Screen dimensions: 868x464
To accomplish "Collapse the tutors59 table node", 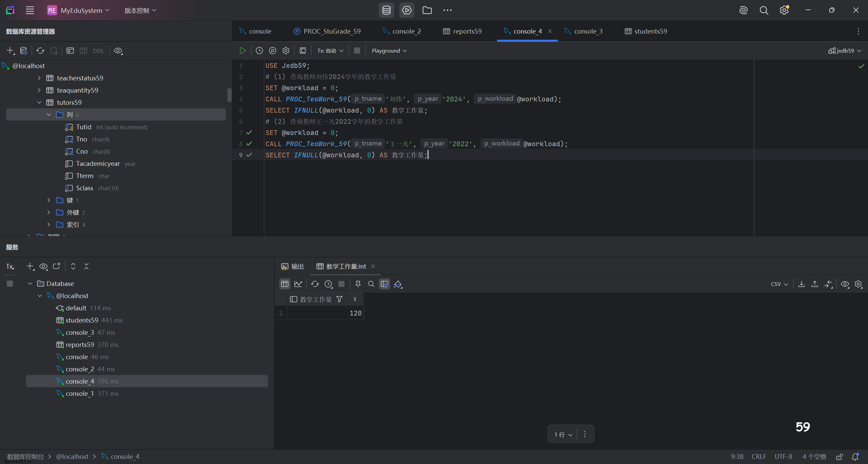I will coord(39,102).
